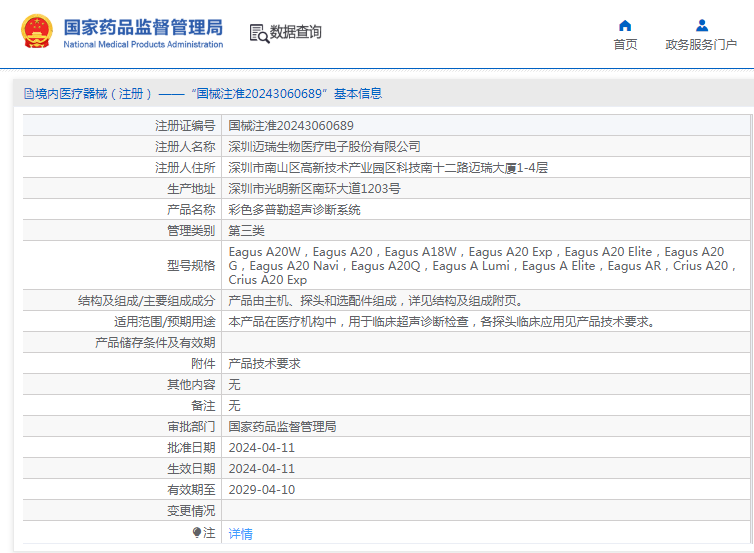Click the data query magnifier icon
The height and width of the screenshot is (553, 754).
coord(259,34)
